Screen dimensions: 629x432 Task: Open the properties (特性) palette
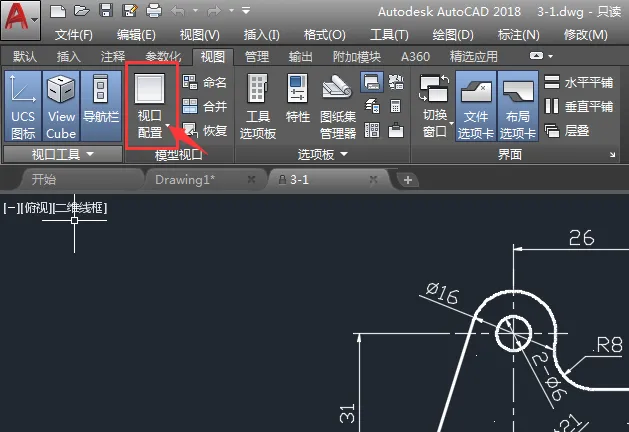pyautogui.click(x=298, y=106)
